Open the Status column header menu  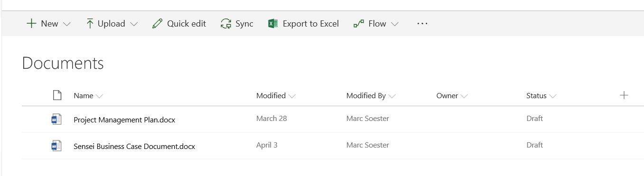(x=541, y=96)
